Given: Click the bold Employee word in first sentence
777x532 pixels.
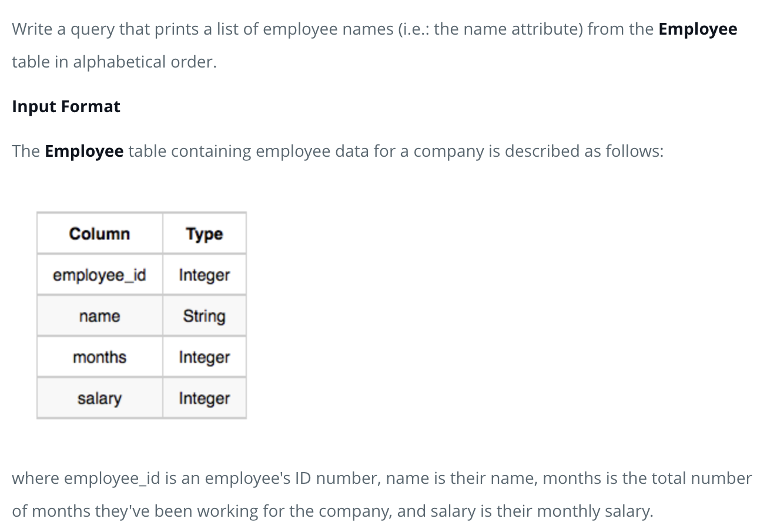Looking at the screenshot, I should pos(698,29).
